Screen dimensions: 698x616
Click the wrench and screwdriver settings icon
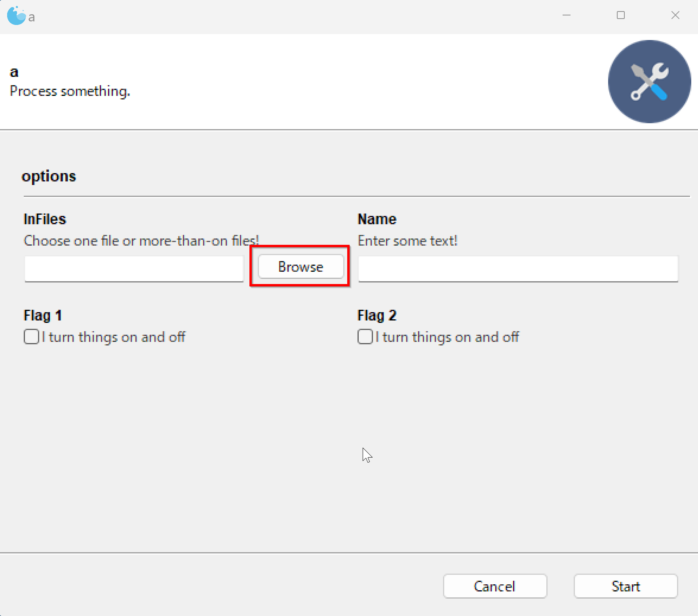point(649,82)
